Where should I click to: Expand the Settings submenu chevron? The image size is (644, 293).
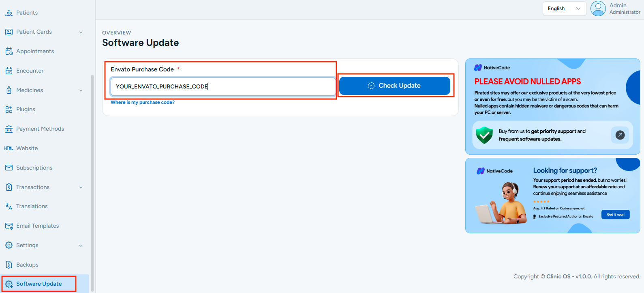pos(81,246)
